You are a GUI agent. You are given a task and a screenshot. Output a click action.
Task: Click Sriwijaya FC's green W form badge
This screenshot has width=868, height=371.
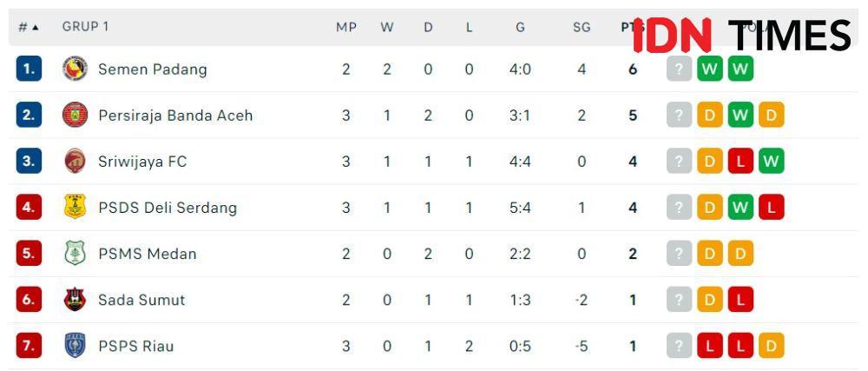(771, 161)
